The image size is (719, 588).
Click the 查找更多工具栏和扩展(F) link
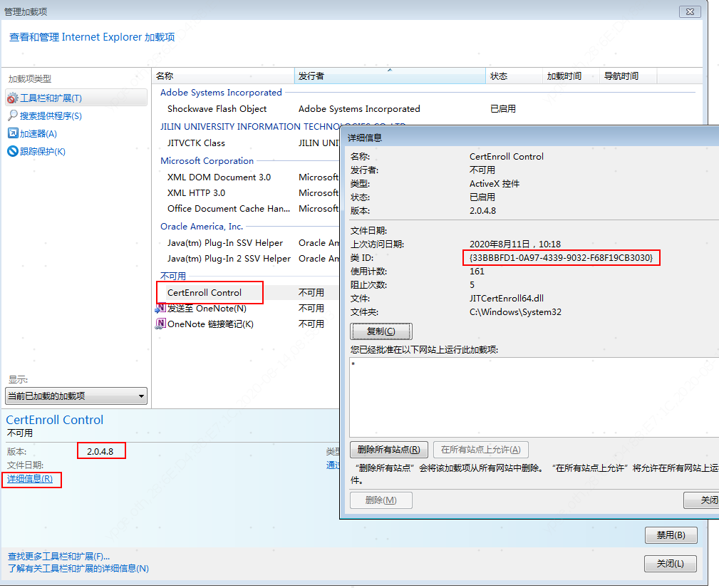point(58,557)
